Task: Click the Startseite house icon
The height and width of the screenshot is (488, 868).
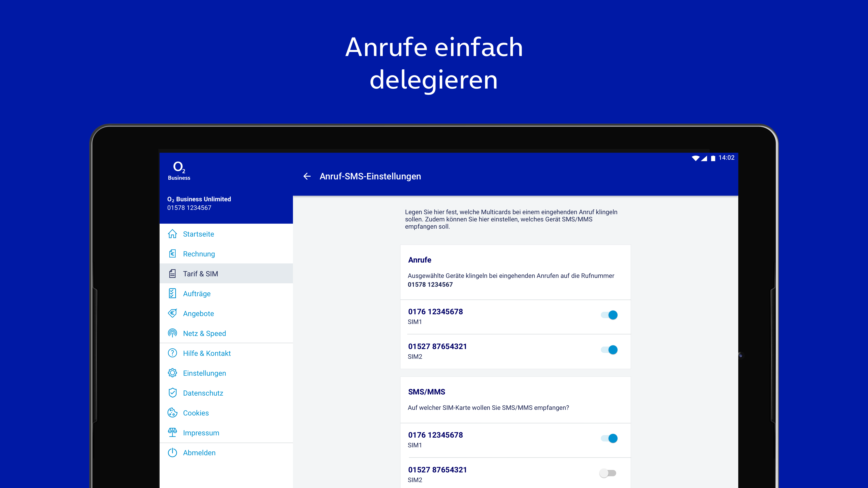Action: pos(172,234)
